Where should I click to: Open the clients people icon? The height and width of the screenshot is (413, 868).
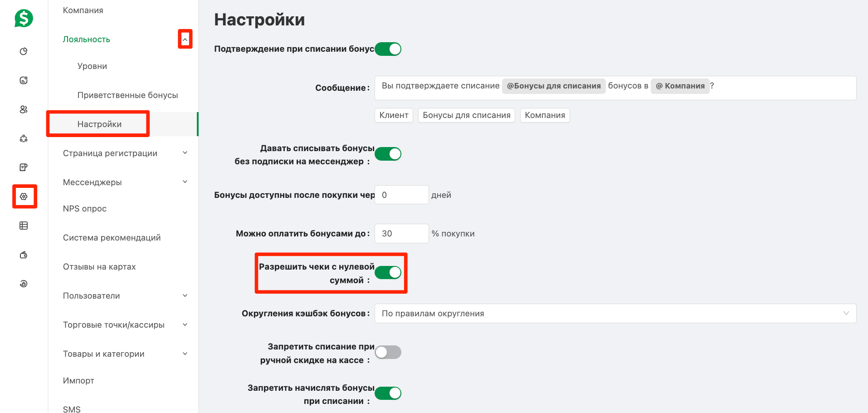(24, 109)
